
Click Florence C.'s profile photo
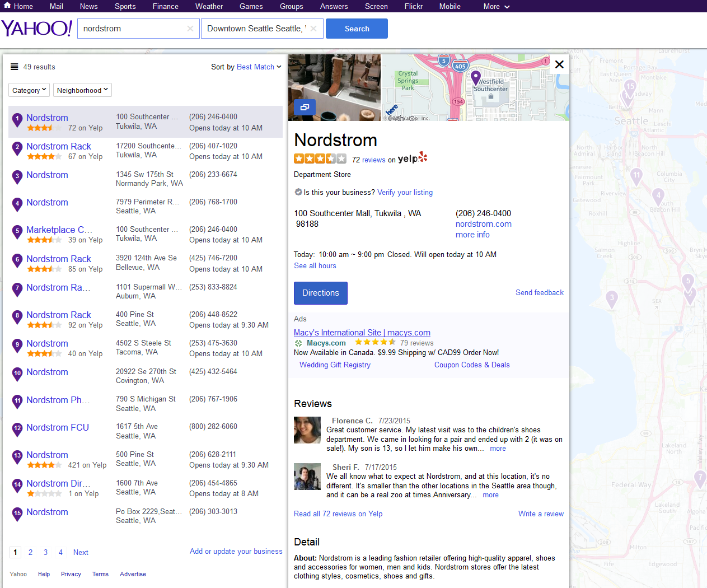[x=307, y=430]
